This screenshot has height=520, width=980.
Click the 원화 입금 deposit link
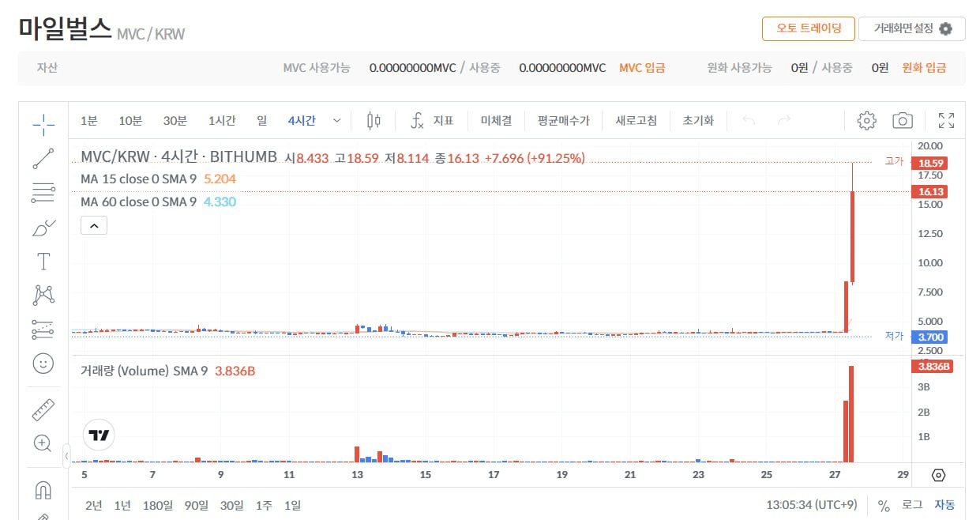coord(924,68)
